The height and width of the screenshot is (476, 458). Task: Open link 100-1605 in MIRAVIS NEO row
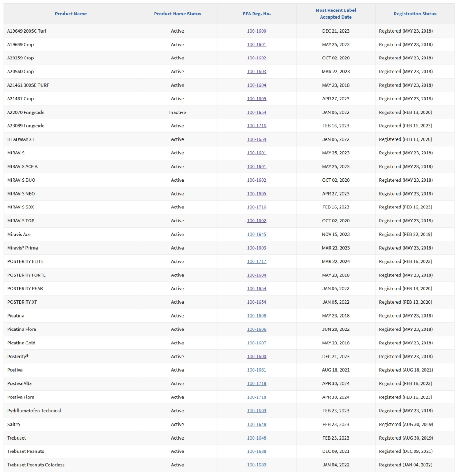(x=257, y=194)
